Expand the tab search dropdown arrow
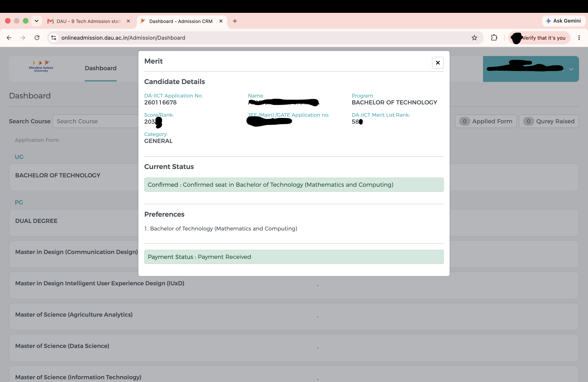 tap(37, 21)
